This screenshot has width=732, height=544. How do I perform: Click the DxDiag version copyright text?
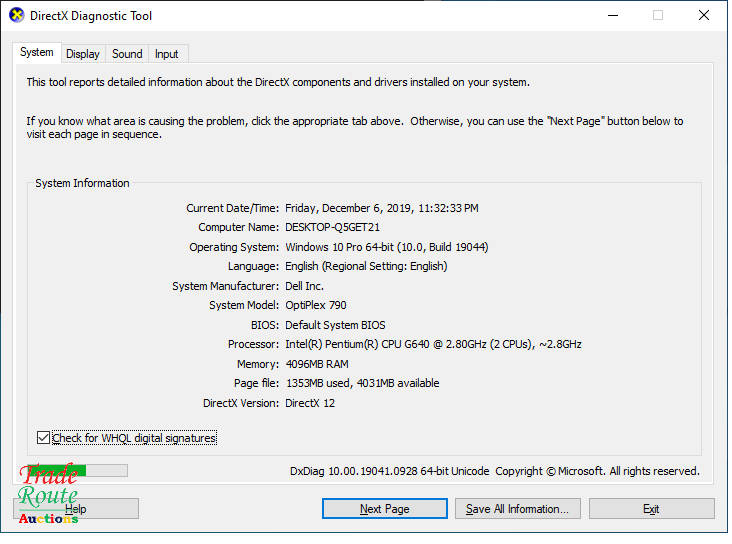(x=494, y=471)
